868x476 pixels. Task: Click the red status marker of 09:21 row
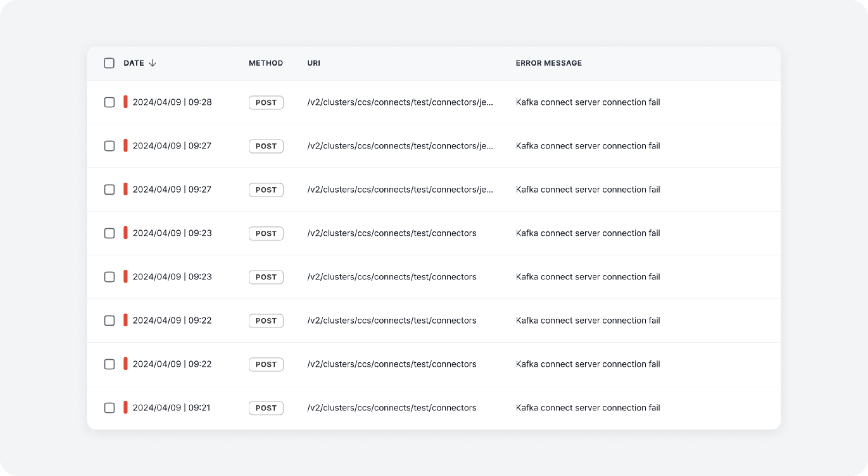[125, 407]
